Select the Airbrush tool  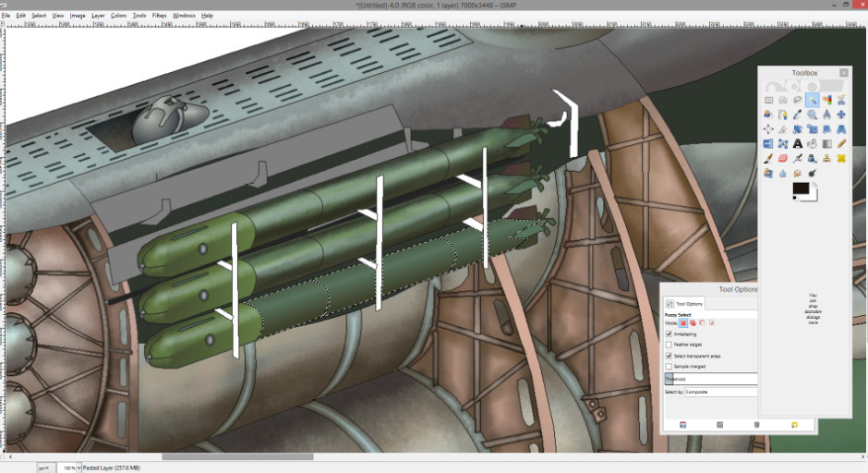[797, 158]
